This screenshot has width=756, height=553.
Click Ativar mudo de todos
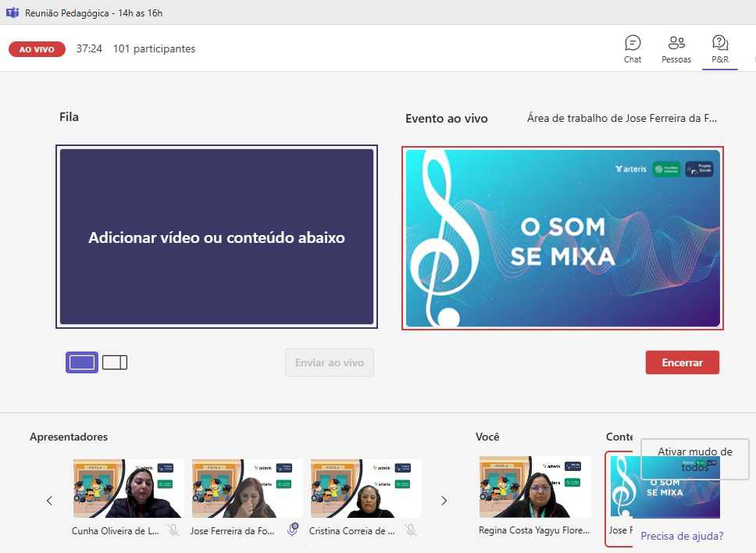pos(694,459)
